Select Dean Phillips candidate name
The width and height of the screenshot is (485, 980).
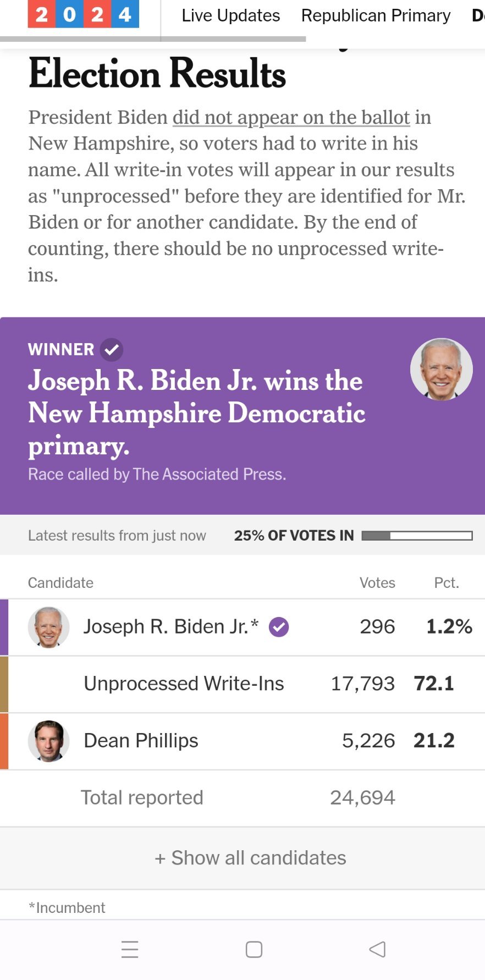point(141,741)
